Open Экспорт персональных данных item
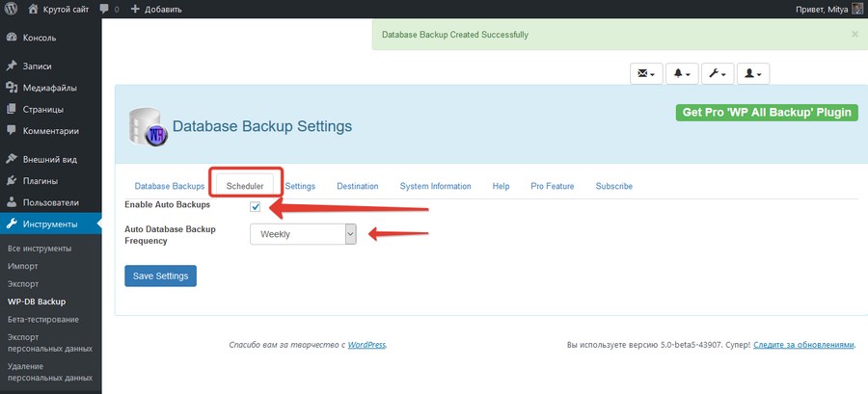The width and height of the screenshot is (868, 394). (50, 343)
